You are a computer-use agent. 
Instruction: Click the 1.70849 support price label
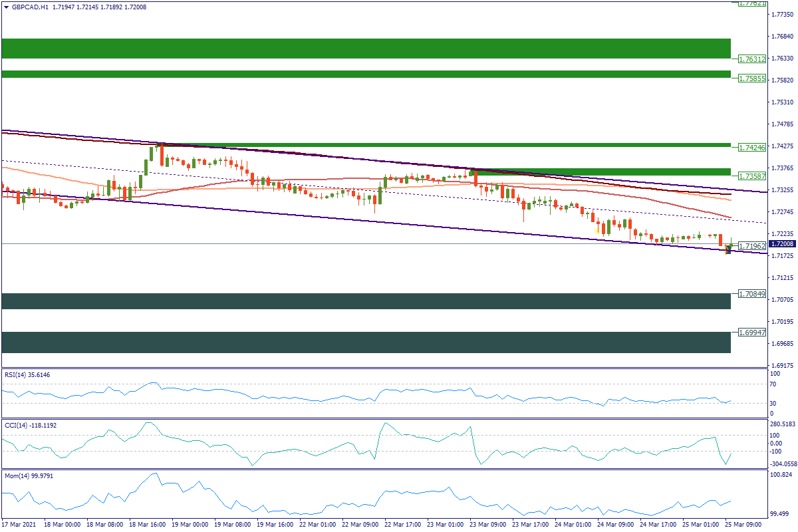tap(753, 293)
